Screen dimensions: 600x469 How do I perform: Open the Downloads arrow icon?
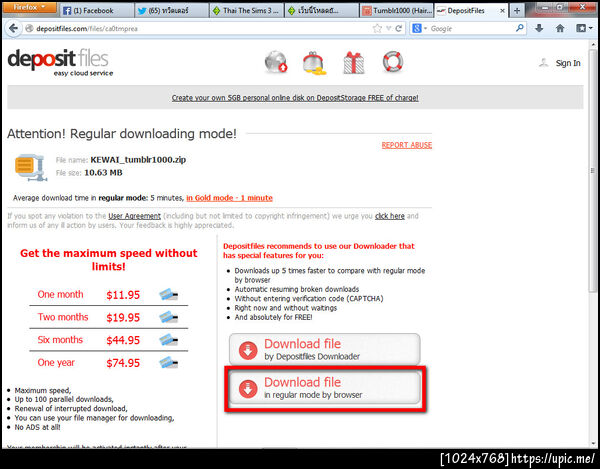(x=539, y=28)
